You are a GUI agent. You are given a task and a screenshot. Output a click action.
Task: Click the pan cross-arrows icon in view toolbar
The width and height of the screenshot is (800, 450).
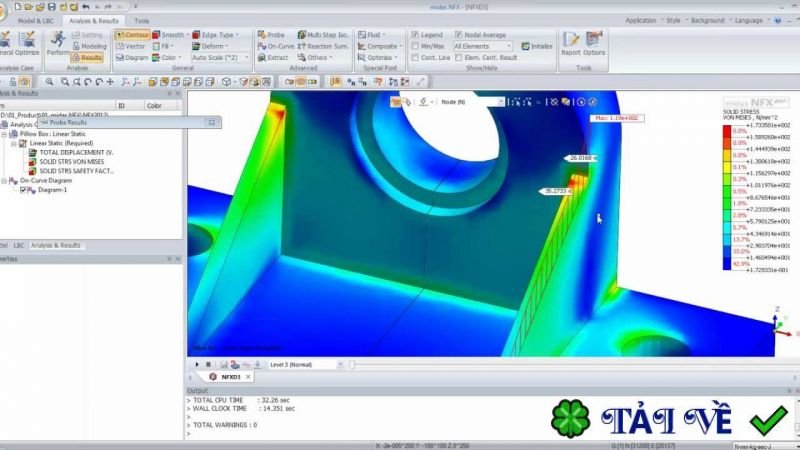tap(110, 82)
